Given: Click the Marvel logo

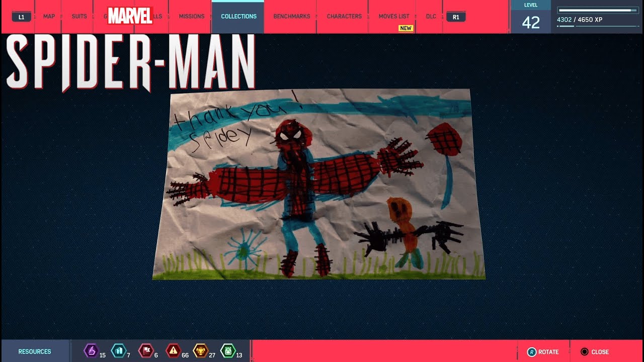Looking at the screenshot, I should 130,16.
